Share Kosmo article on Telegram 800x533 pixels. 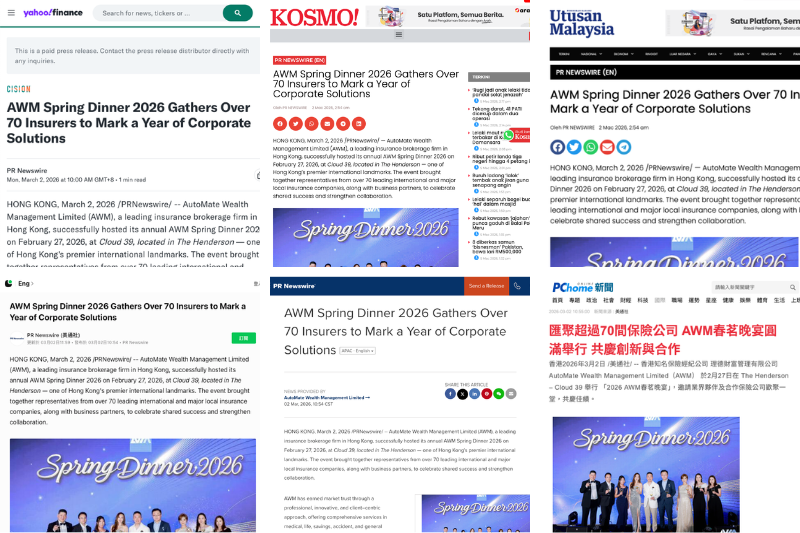[343, 124]
